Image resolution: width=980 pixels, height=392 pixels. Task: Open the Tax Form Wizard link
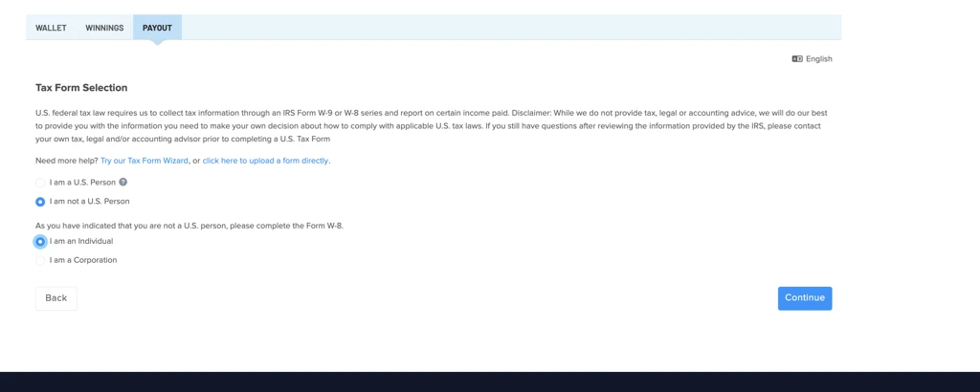pyautogui.click(x=145, y=161)
